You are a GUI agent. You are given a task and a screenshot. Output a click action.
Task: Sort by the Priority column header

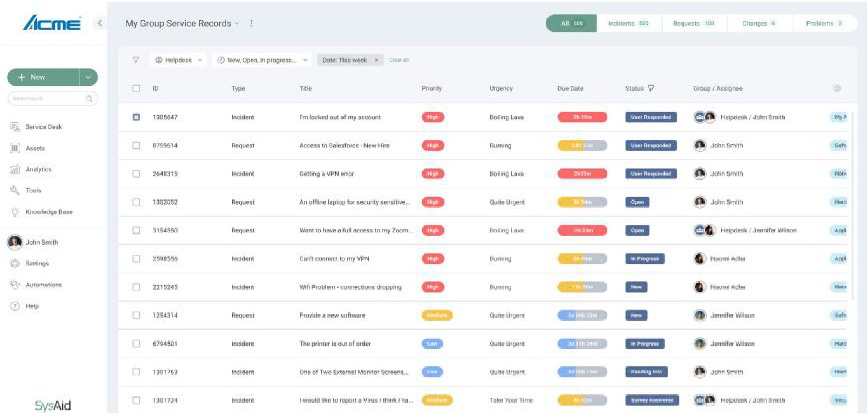(x=431, y=89)
